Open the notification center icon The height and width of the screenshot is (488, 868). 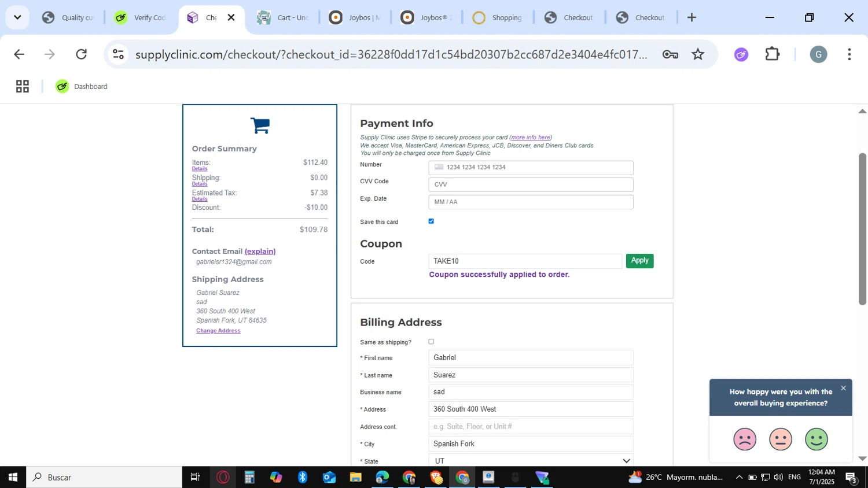pyautogui.click(x=851, y=478)
